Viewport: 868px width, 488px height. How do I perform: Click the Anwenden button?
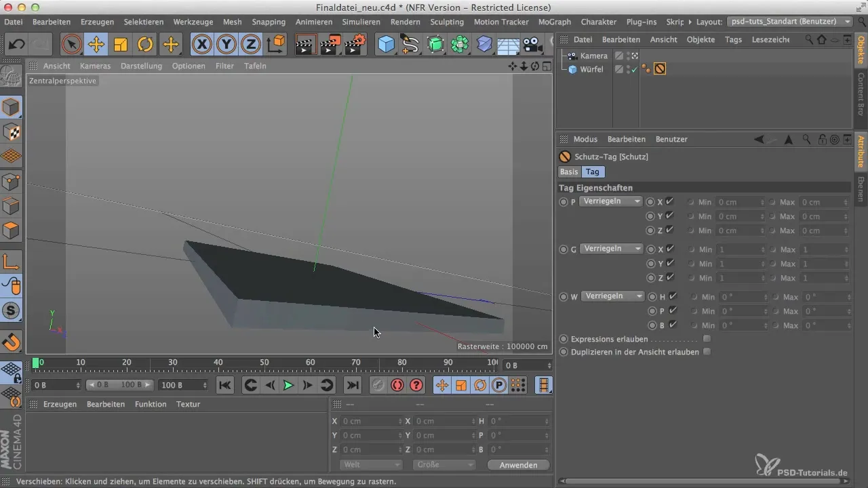click(x=518, y=465)
